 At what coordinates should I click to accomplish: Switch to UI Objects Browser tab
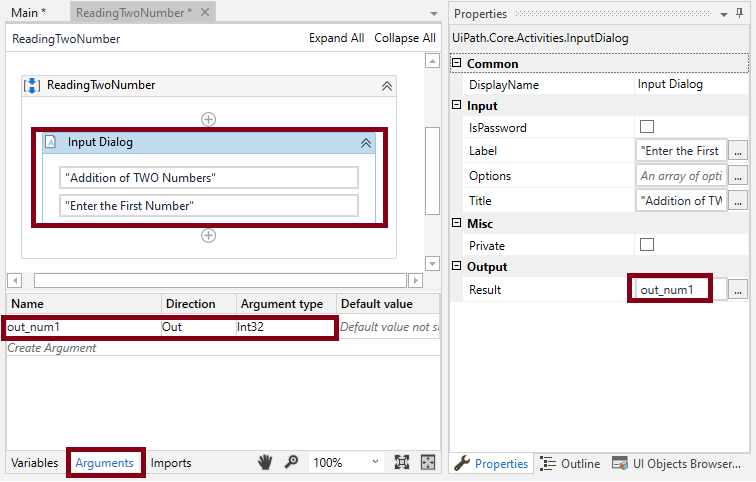click(676, 464)
